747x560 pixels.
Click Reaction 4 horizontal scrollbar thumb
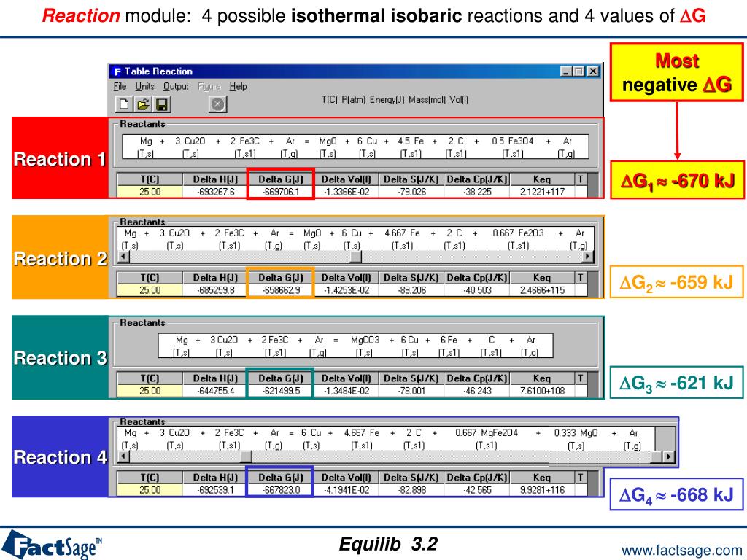pyautogui.click(x=246, y=456)
